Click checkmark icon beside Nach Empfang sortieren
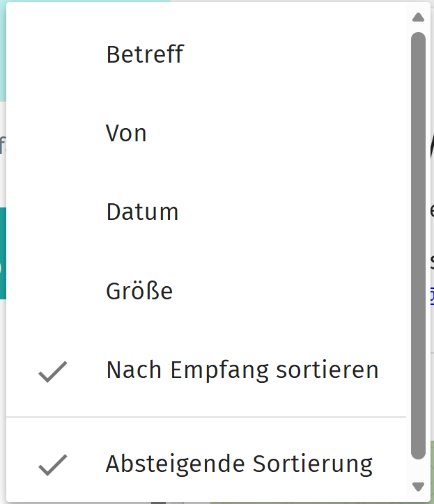 (x=53, y=372)
